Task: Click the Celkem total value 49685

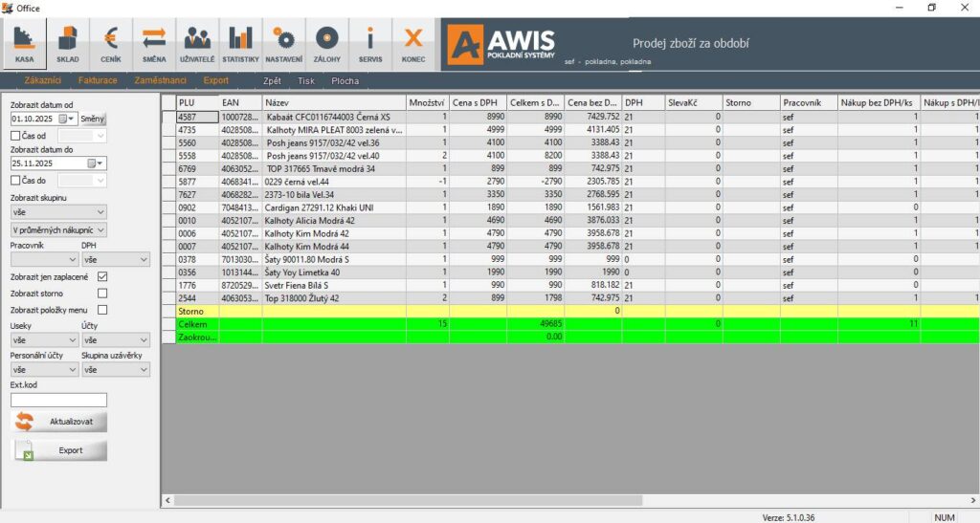Action: pyautogui.click(x=550, y=324)
